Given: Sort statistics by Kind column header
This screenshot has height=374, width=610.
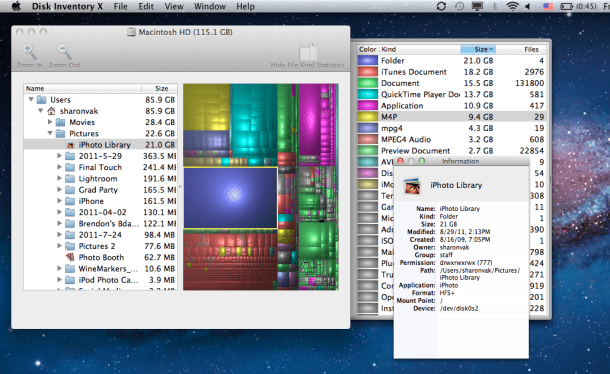Looking at the screenshot, I should tap(420, 49).
